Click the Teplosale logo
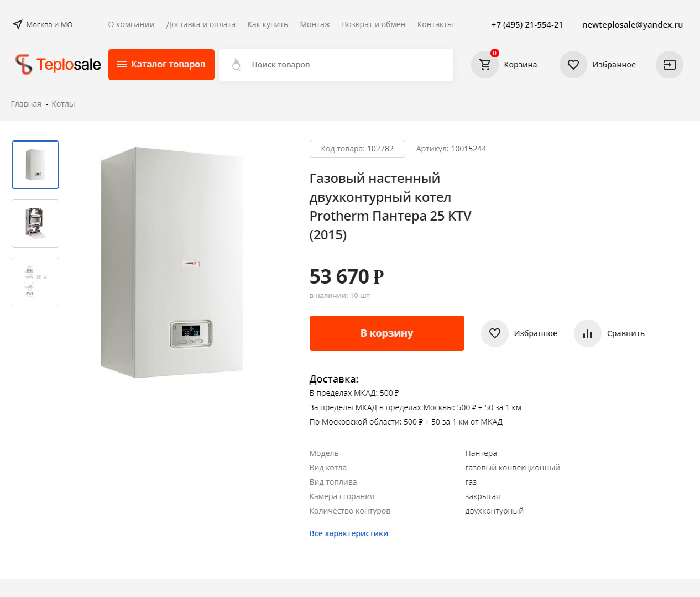This screenshot has width=700, height=597. tap(58, 65)
